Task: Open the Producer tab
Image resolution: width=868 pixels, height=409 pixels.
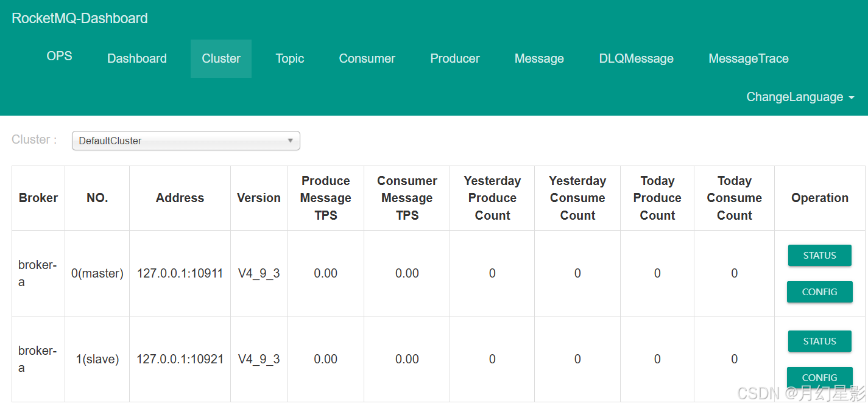Action: pos(455,58)
